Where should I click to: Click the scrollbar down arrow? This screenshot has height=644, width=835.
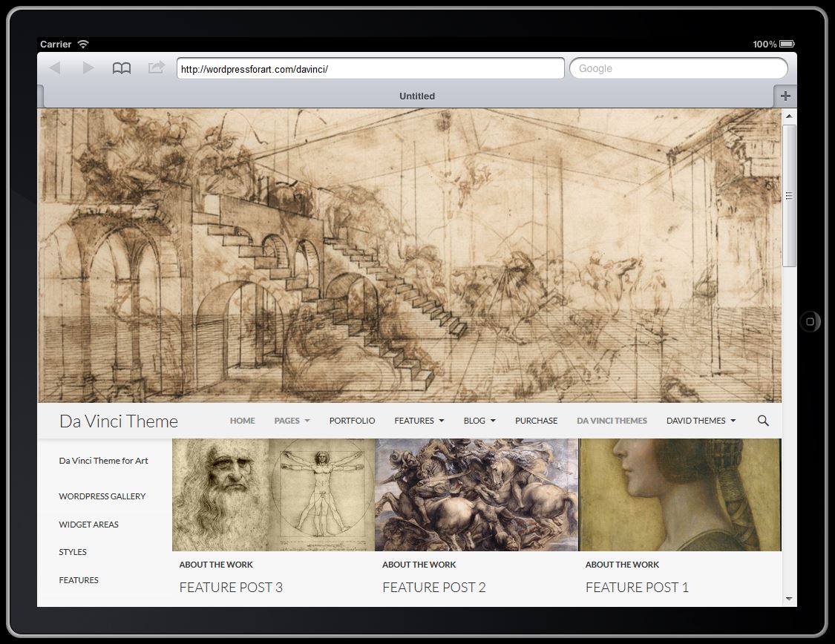click(x=789, y=598)
